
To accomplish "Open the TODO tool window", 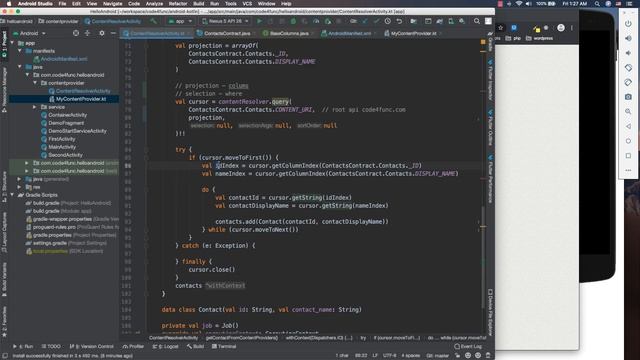I will (x=51, y=347).
